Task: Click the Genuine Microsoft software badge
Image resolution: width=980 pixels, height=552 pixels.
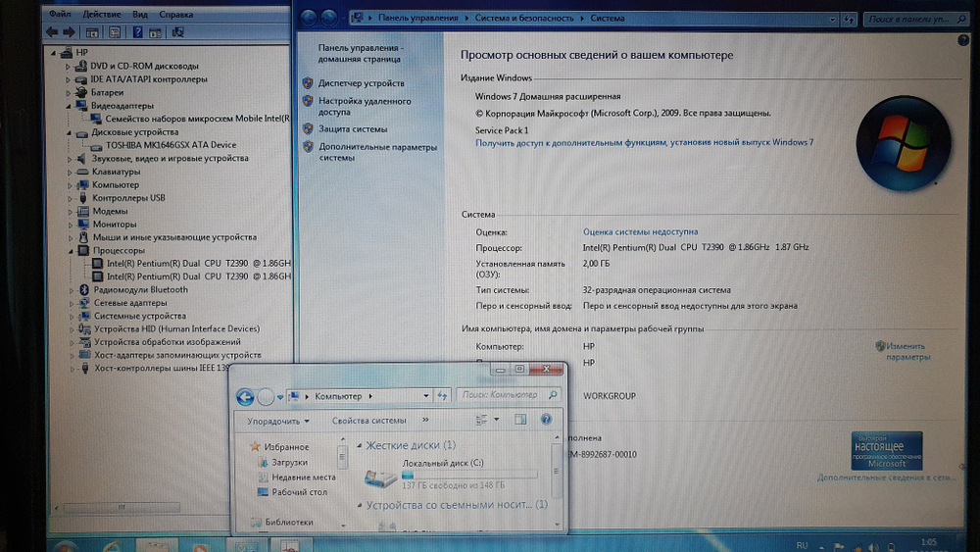Action: (886, 451)
